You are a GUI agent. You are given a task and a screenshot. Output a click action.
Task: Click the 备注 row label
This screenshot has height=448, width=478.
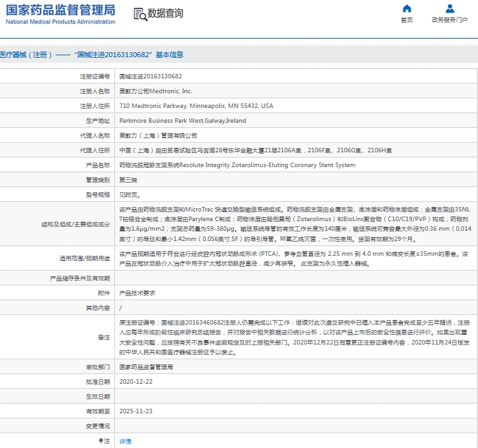pyautogui.click(x=104, y=337)
